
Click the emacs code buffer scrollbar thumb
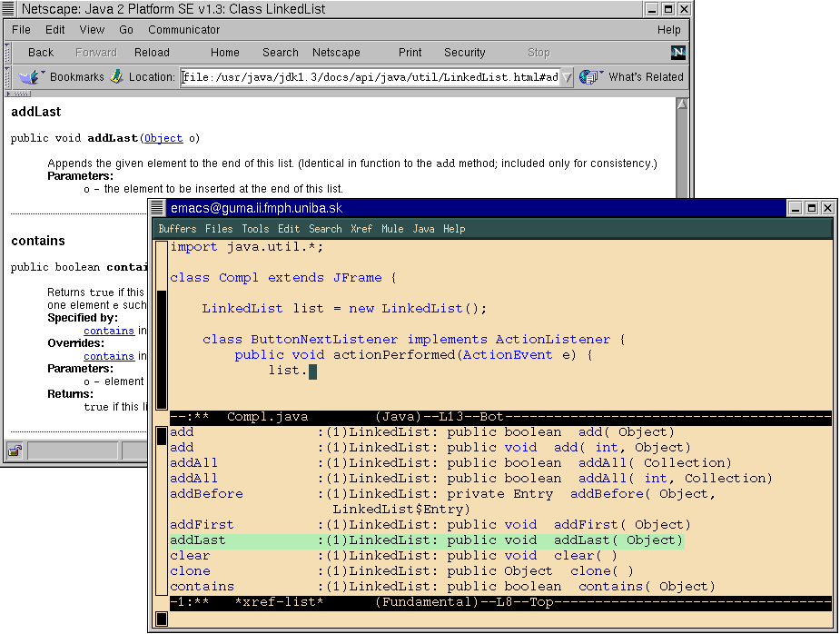(162, 349)
